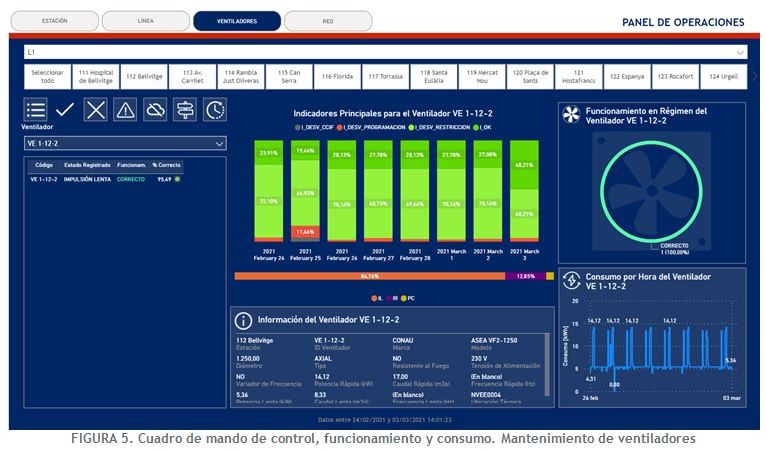Screen dimensions: 767x450
Task: Click the signpost directions icon
Action: 185,110
